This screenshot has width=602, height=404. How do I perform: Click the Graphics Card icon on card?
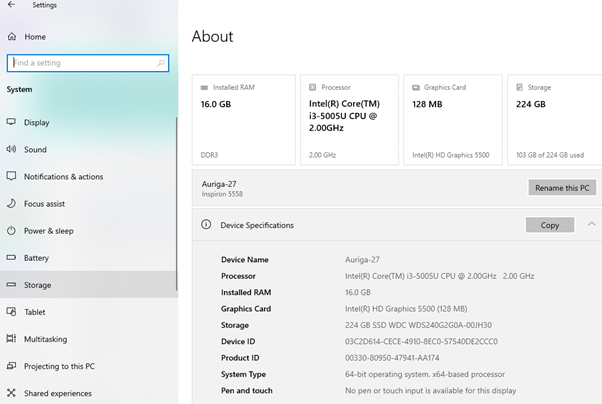(x=416, y=88)
